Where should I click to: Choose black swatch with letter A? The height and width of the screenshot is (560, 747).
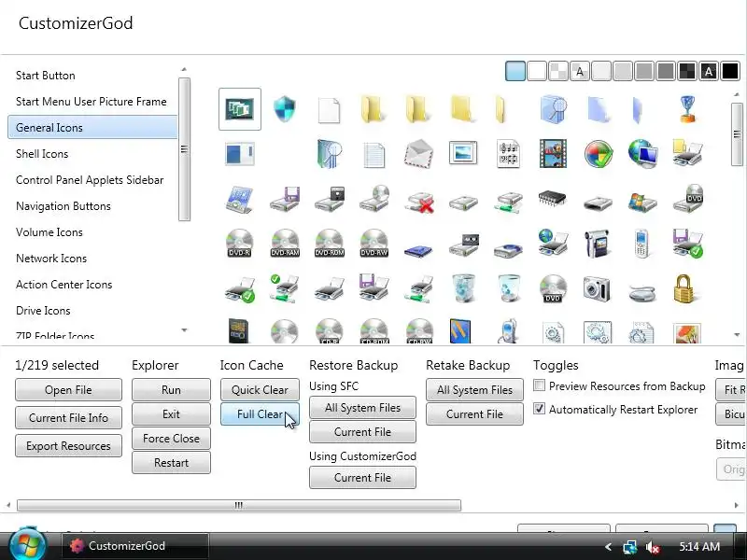coord(709,72)
